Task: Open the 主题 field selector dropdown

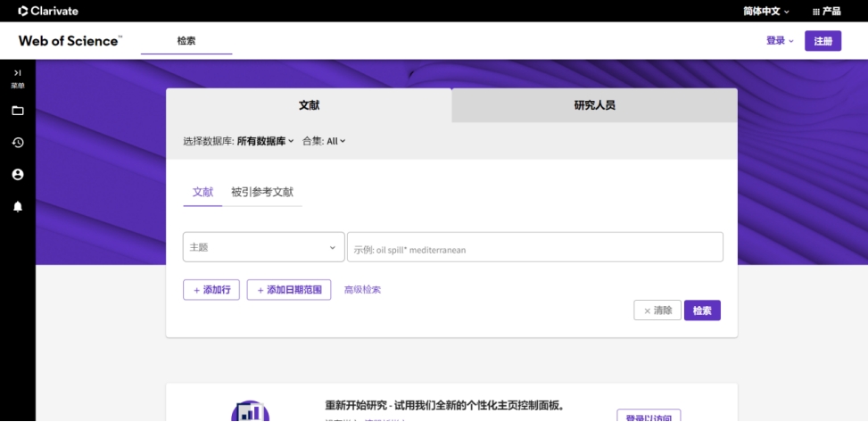Action: point(263,247)
